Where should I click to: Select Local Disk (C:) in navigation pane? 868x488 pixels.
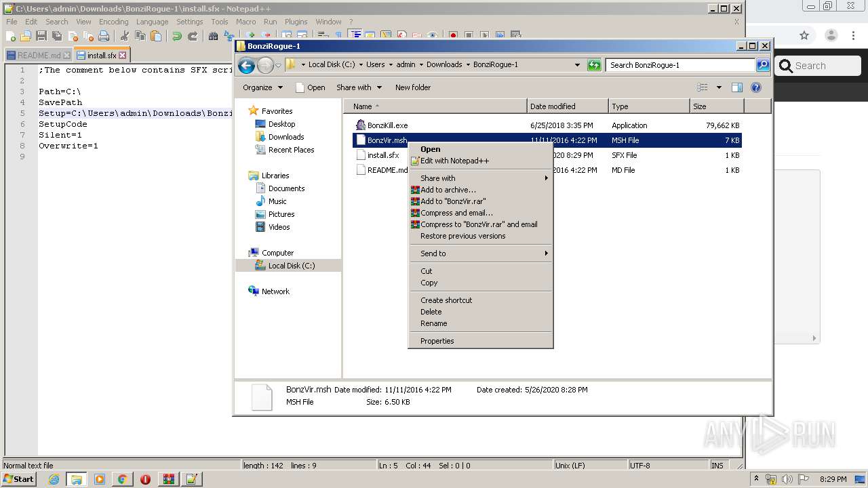click(x=292, y=266)
